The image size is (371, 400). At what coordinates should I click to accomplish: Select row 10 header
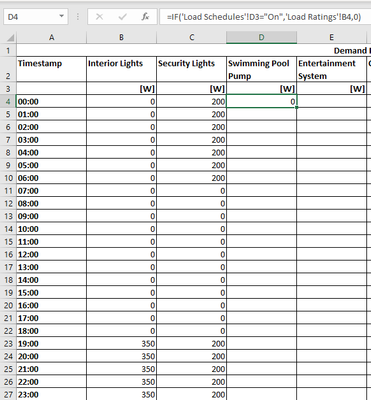[8, 178]
